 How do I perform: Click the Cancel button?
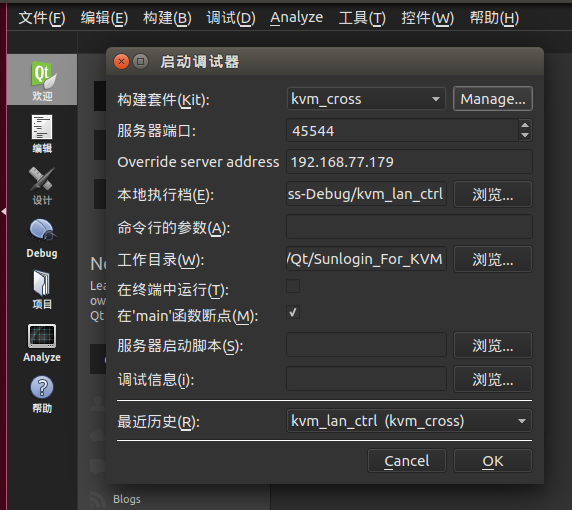point(407,461)
